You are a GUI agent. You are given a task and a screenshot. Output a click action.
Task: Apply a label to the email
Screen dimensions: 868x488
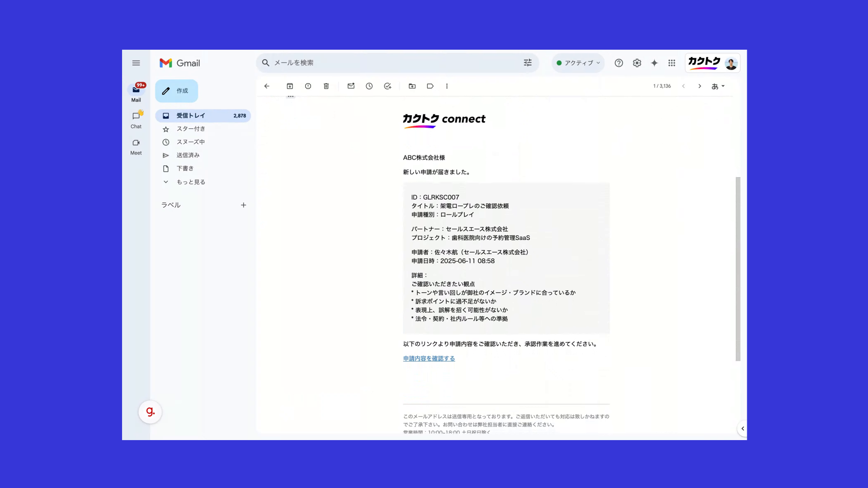click(x=430, y=86)
